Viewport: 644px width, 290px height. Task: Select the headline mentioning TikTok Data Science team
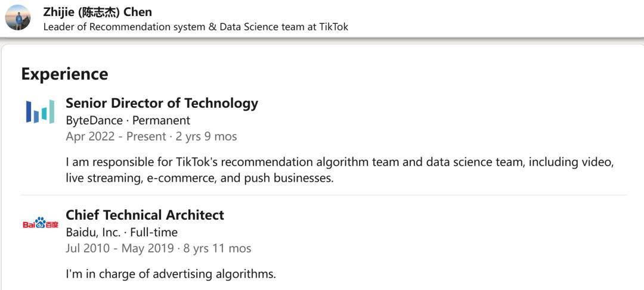(196, 27)
